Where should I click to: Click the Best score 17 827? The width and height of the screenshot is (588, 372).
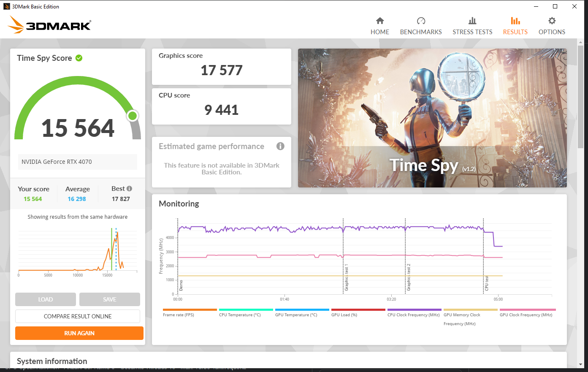[x=121, y=199]
